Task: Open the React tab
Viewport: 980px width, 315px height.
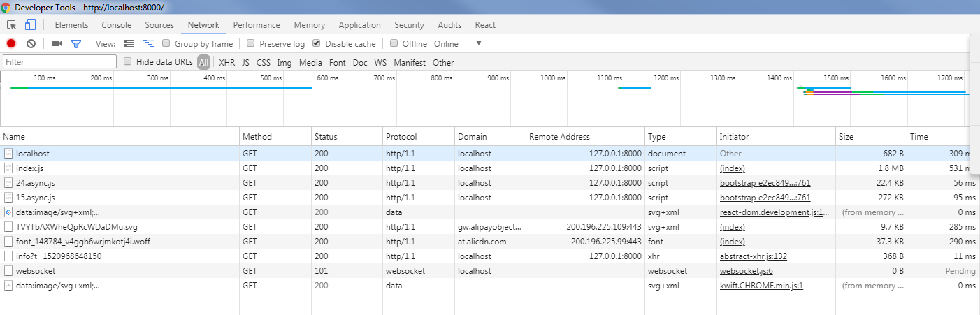Action: pyautogui.click(x=485, y=25)
